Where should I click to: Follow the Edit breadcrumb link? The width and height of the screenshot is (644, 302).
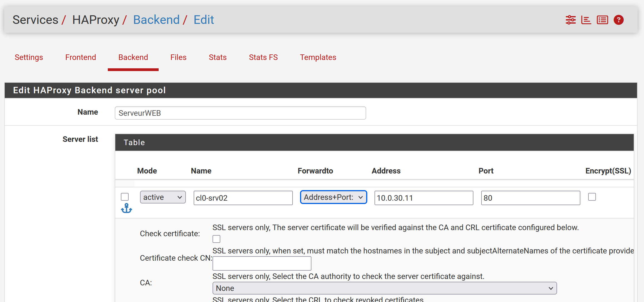pyautogui.click(x=204, y=20)
